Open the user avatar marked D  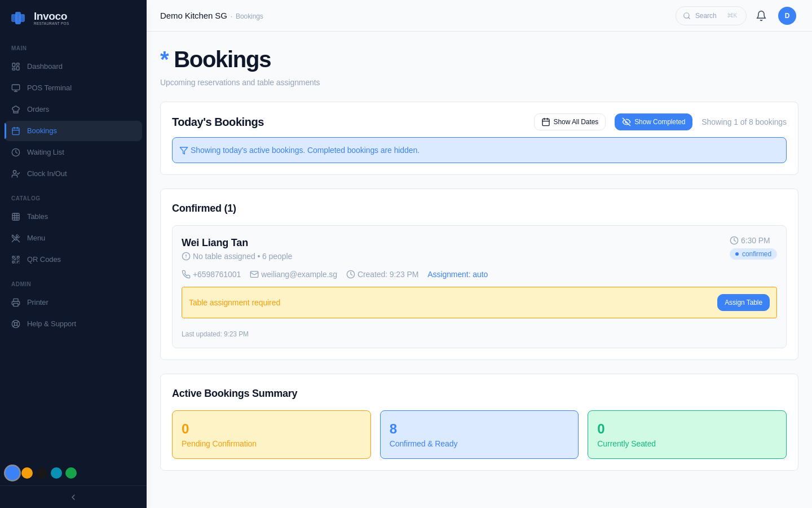pos(787,15)
